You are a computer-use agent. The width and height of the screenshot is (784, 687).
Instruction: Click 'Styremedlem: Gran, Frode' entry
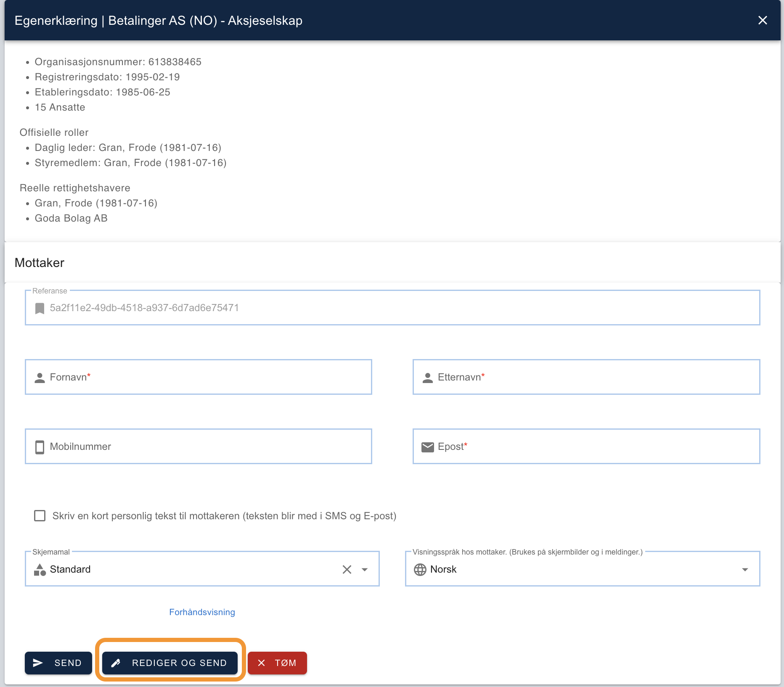[x=131, y=163]
